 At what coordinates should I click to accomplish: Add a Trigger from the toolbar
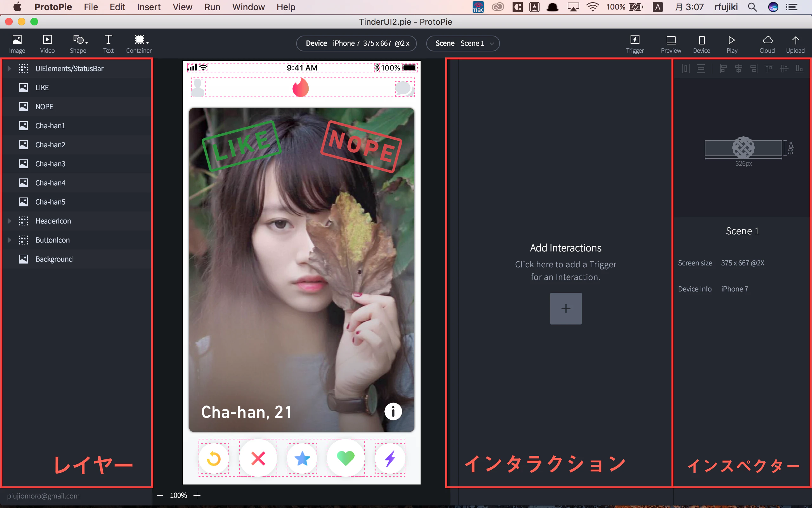coord(635,44)
